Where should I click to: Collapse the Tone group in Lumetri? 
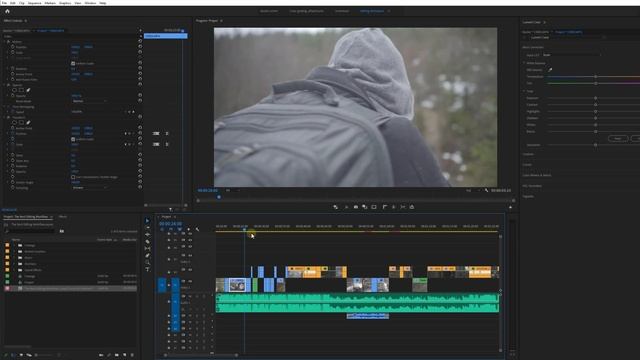(x=524, y=91)
